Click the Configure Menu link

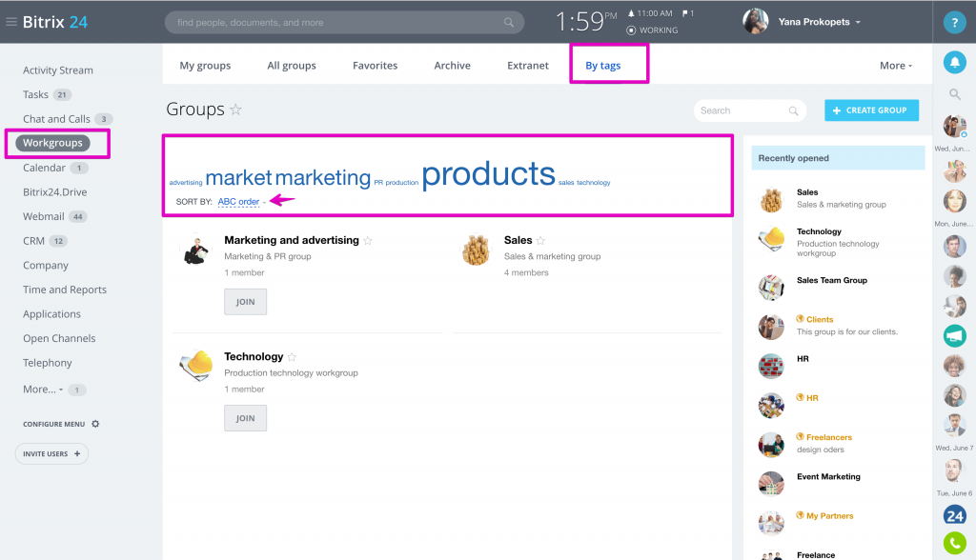(53, 424)
